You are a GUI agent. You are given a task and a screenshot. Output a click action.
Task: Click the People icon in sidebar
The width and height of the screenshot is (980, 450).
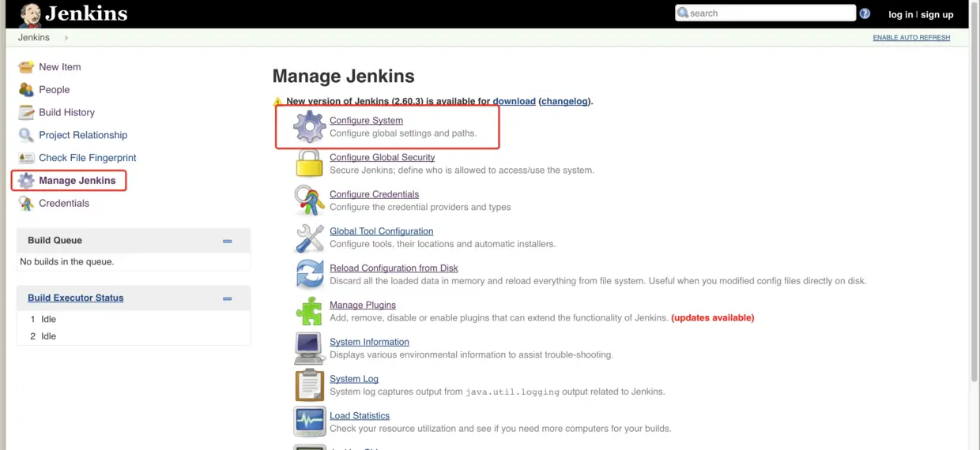pyautogui.click(x=26, y=90)
